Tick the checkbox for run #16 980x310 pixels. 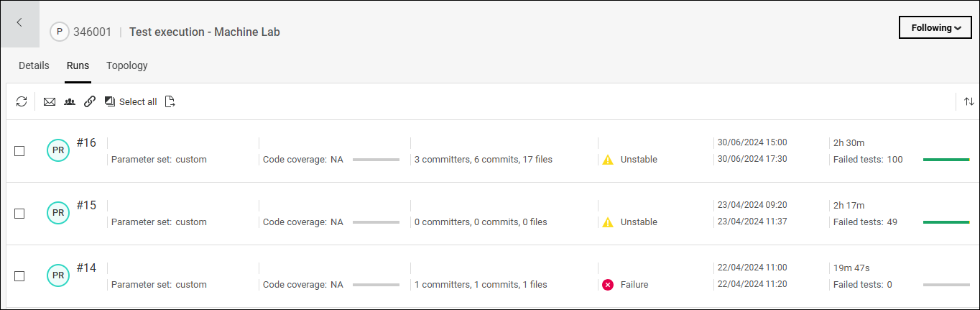coord(20,151)
